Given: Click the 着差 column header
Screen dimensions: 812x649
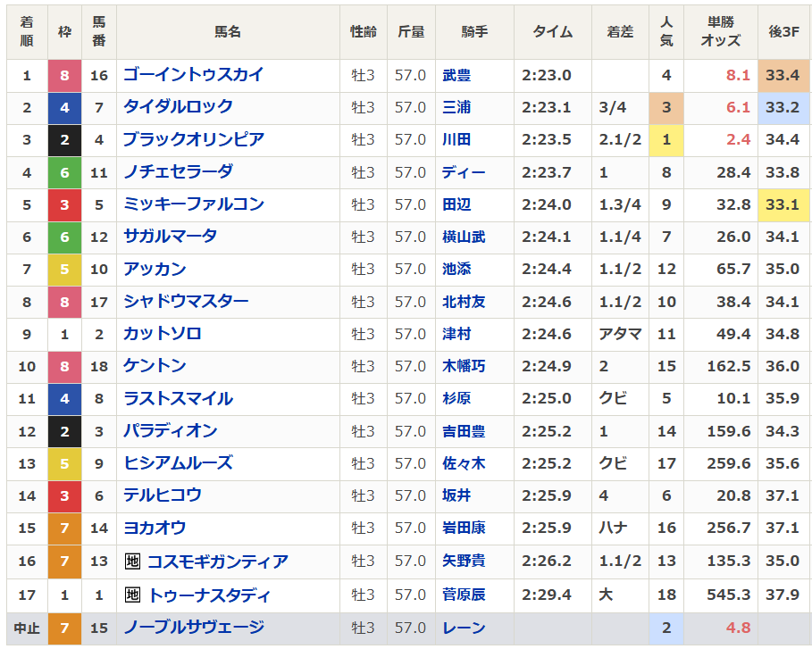Looking at the screenshot, I should click(x=620, y=32).
